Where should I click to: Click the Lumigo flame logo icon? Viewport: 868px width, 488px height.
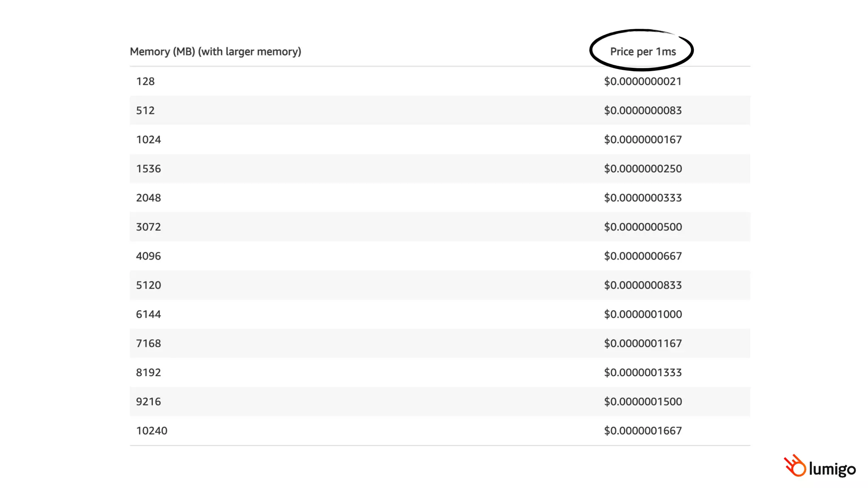tap(795, 466)
